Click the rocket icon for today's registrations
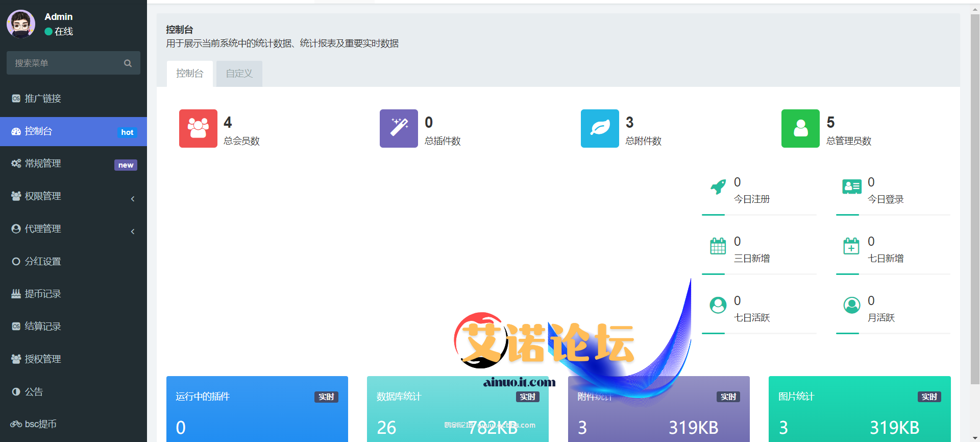This screenshot has width=980, height=442. click(718, 187)
